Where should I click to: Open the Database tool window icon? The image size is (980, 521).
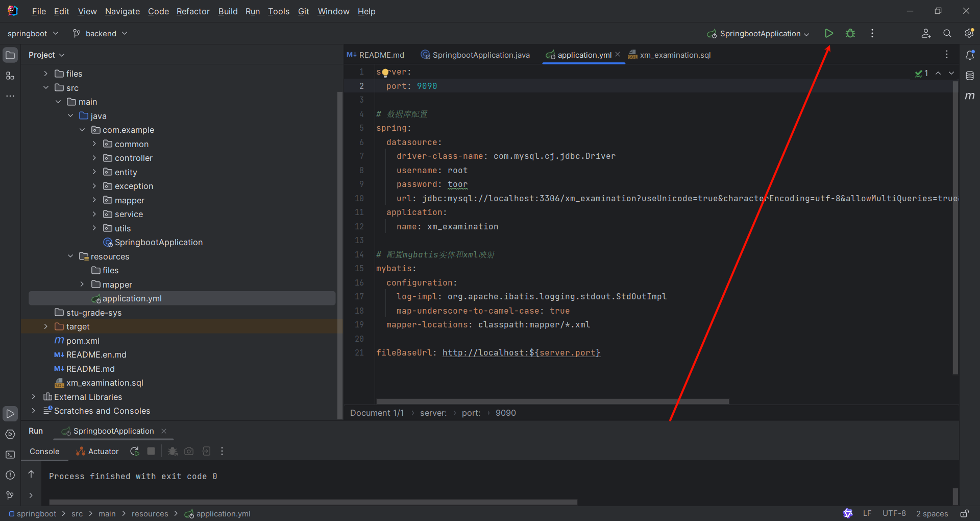[970, 76]
